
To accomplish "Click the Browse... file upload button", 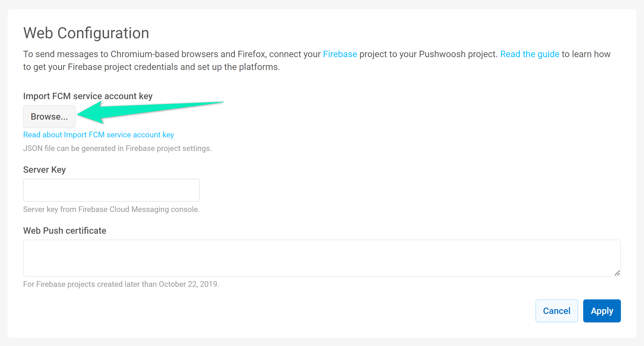I will coord(49,116).
